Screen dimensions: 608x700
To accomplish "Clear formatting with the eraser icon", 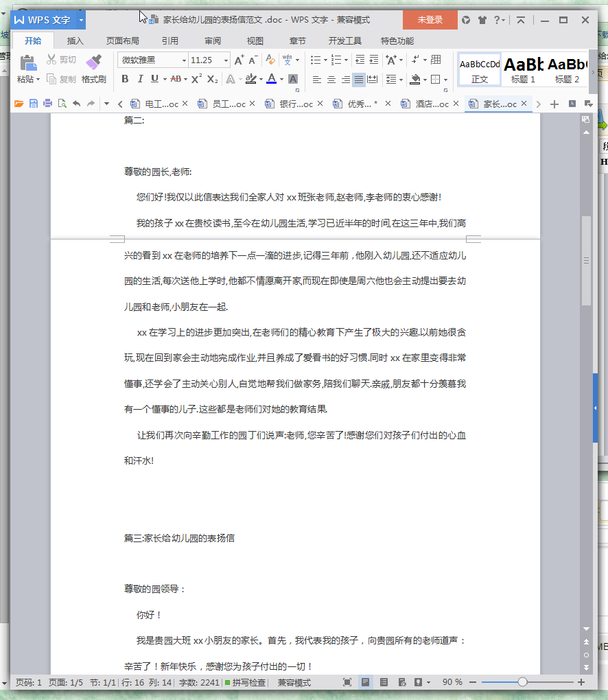I will pyautogui.click(x=270, y=60).
